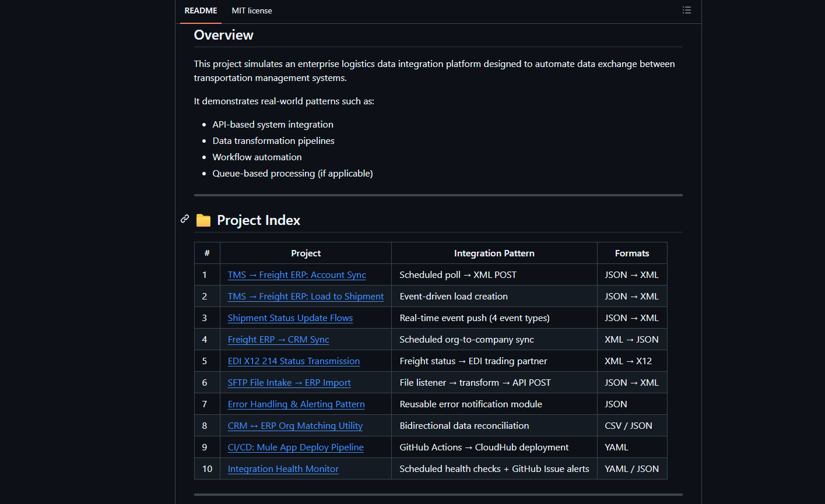This screenshot has width=825, height=504.
Task: Click 'Queue-based processing (if applicable)' bullet
Action: click(x=293, y=174)
